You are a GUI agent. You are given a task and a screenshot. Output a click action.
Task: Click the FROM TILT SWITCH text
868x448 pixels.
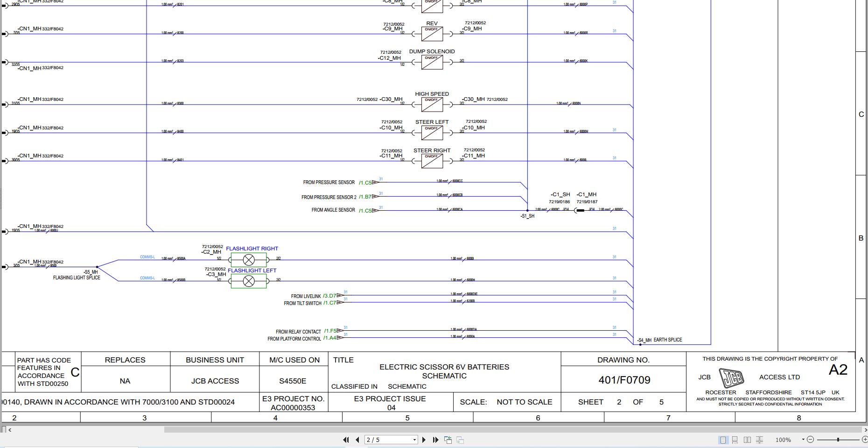[x=302, y=304]
